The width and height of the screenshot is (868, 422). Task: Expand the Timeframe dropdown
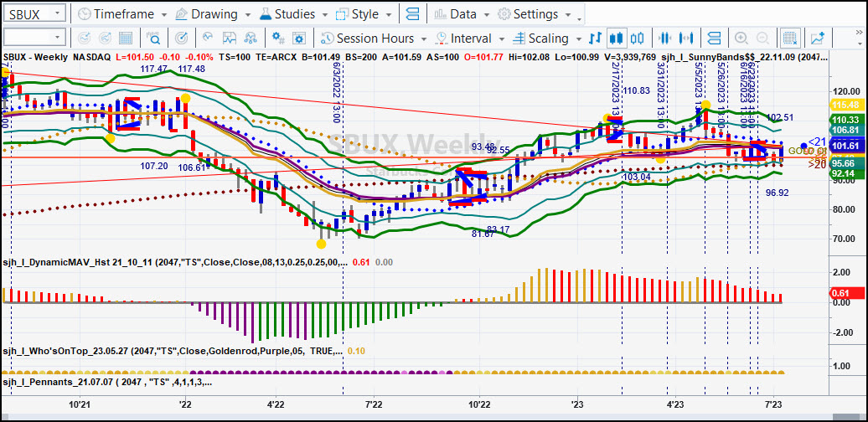click(164, 14)
